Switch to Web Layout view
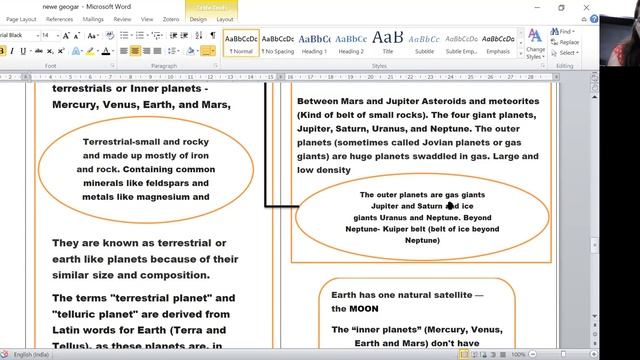Viewport: 640px width, 360px height. point(484,355)
